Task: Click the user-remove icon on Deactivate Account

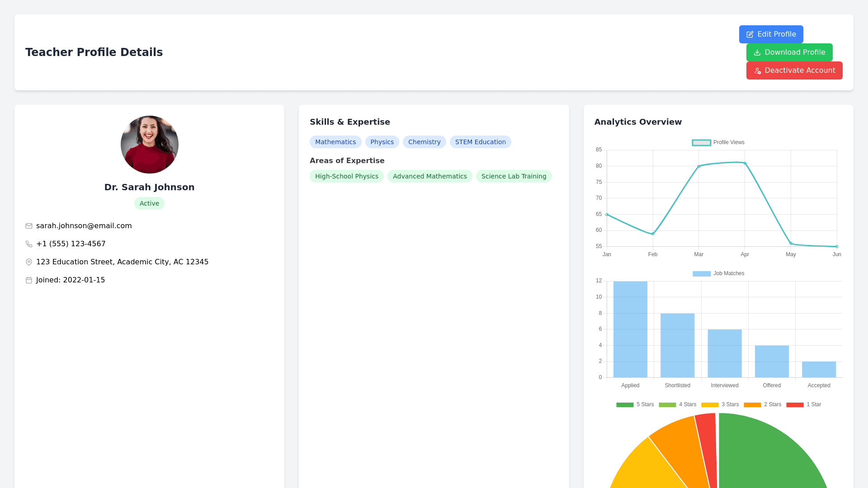Action: pyautogui.click(x=757, y=71)
